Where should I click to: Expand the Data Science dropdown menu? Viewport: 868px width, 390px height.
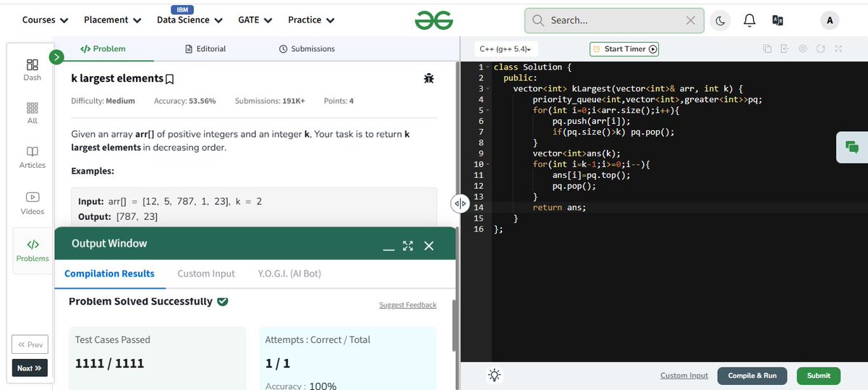190,20
